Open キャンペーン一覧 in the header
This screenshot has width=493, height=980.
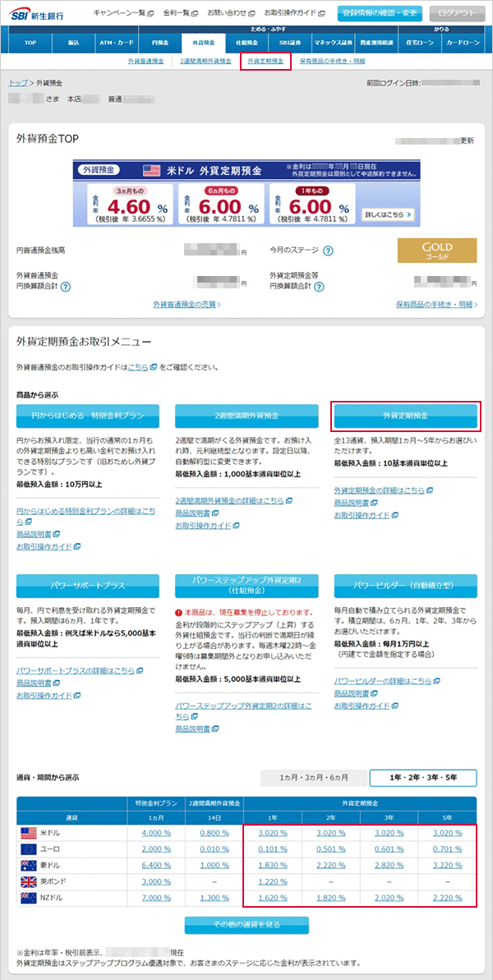coord(123,12)
